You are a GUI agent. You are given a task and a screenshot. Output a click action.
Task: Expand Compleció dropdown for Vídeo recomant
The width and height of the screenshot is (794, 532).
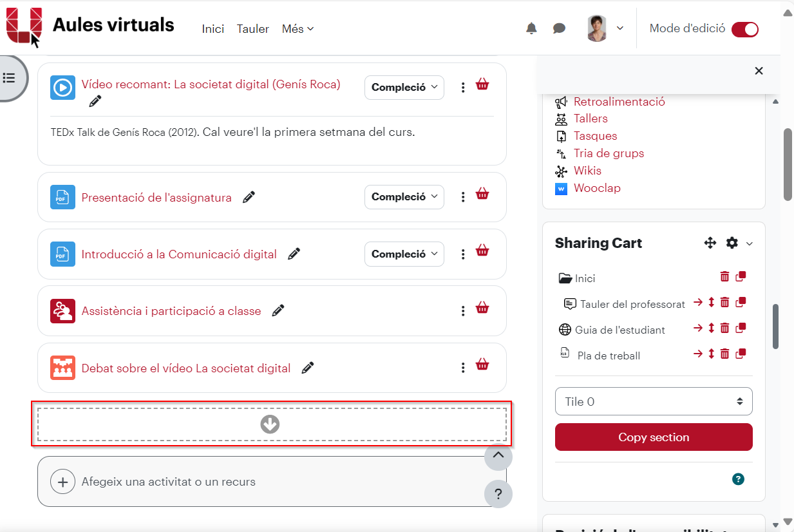404,88
